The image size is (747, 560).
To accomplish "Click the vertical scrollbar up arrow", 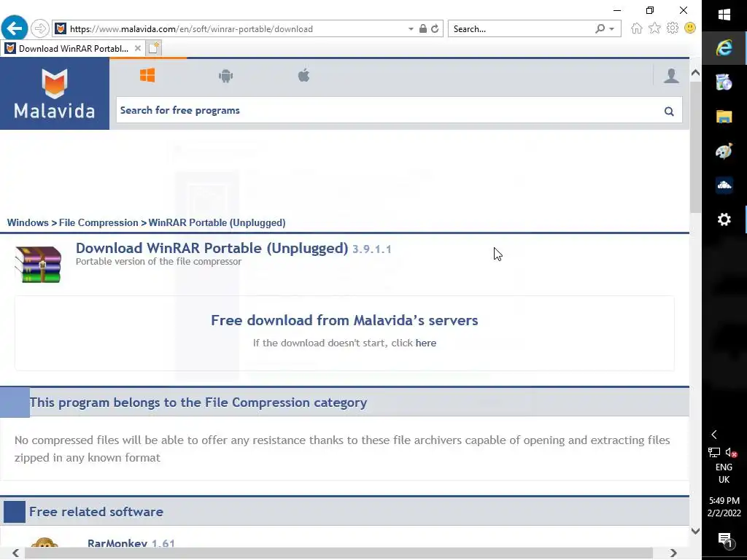I will click(695, 73).
